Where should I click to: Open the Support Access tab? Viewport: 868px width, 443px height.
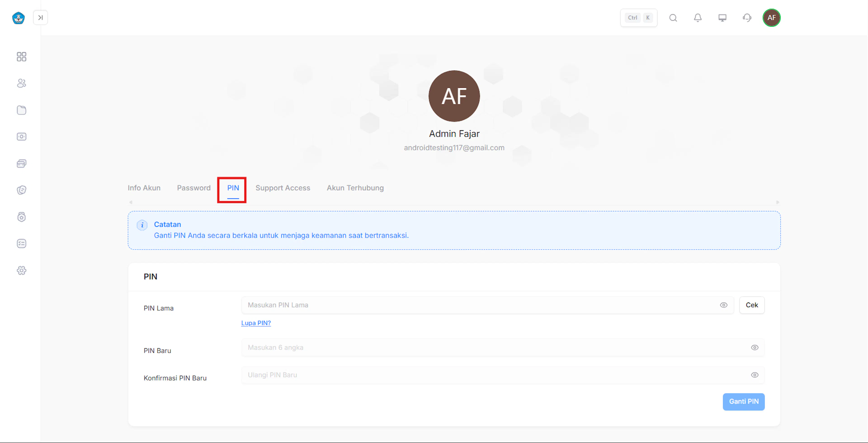(x=283, y=188)
